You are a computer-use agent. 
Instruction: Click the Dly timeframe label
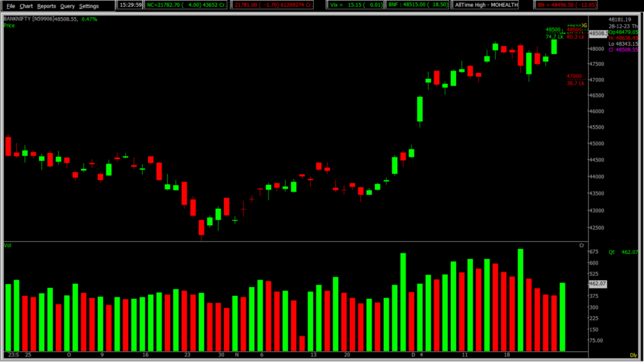(633, 356)
